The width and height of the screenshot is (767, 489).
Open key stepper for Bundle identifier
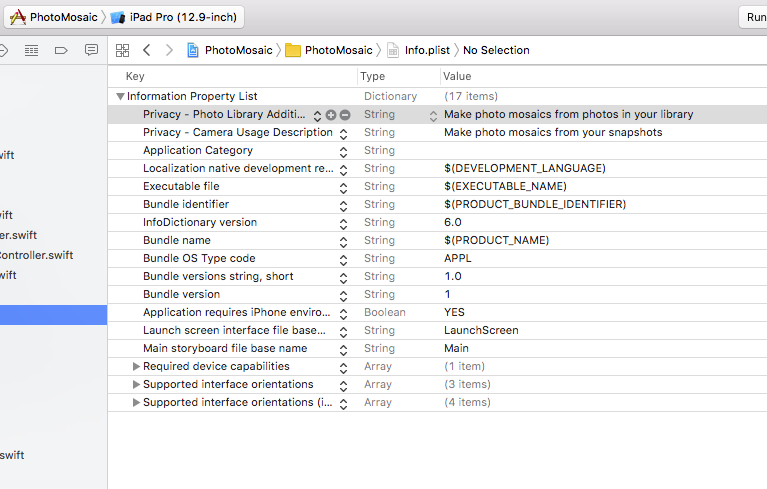(343, 206)
